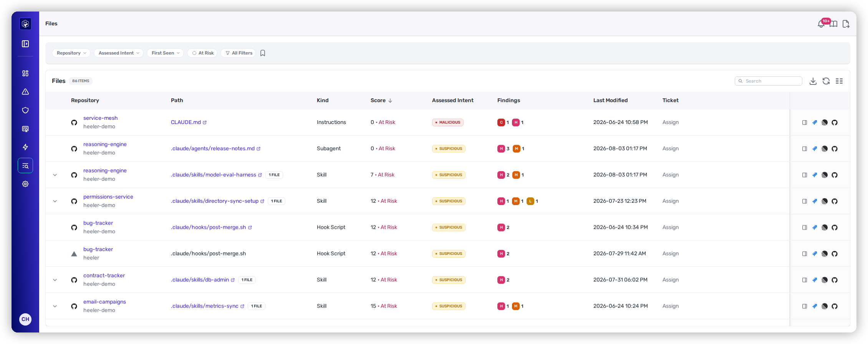Open the lightning bolt icon in sidebar
868x344 pixels.
[x=25, y=147]
